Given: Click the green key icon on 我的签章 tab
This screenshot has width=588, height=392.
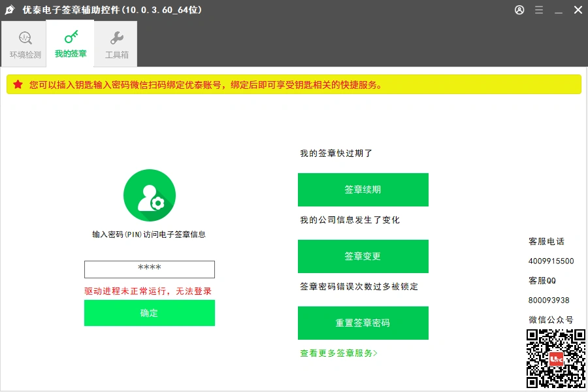Looking at the screenshot, I should 70,38.
